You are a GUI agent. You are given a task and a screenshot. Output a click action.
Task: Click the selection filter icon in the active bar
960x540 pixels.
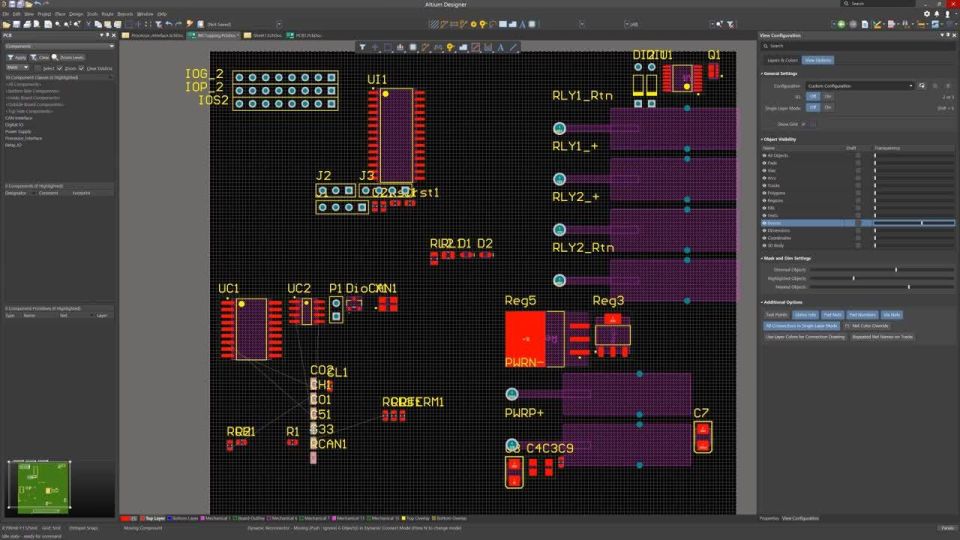[362, 47]
